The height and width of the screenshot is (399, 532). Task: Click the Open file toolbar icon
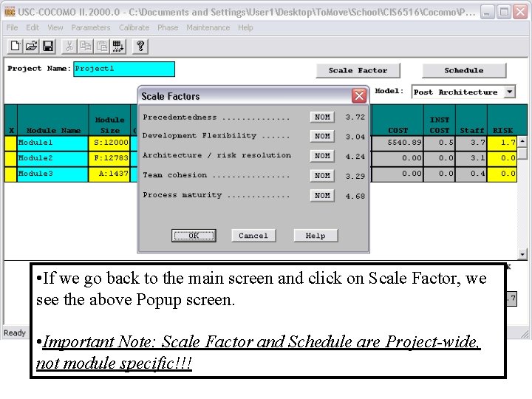point(32,46)
